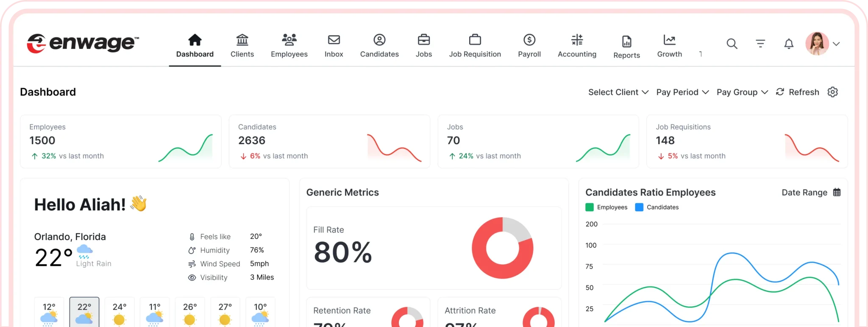
Task: Expand the Select Client dropdown
Action: point(618,92)
